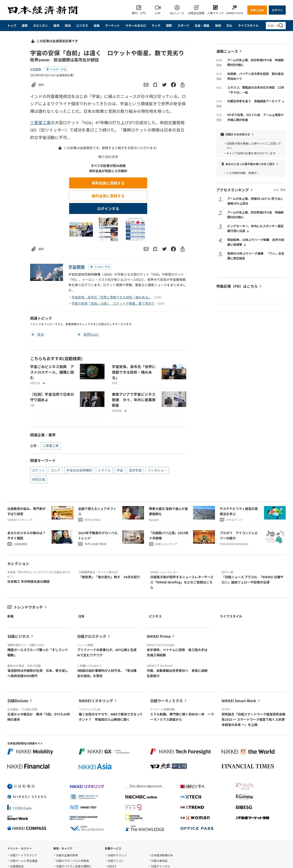Click 無料会員に登録する button
The image size is (293, 868).
coord(108,196)
